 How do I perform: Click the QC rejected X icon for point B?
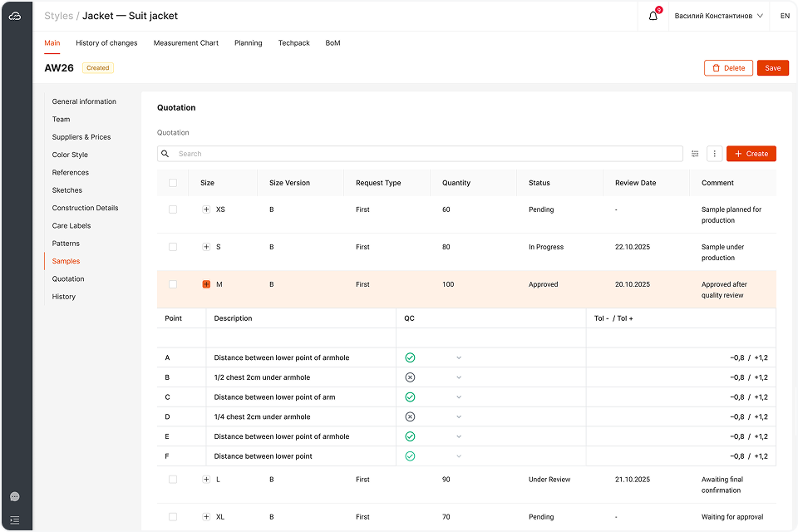[x=410, y=377]
